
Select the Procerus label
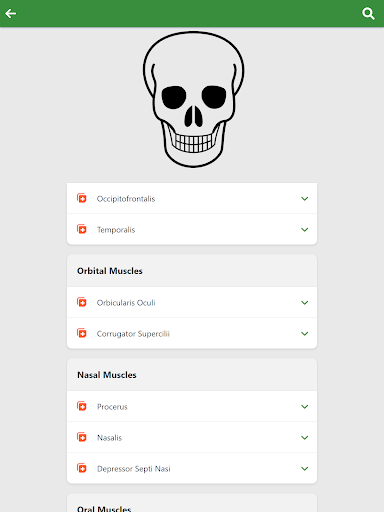pos(112,407)
